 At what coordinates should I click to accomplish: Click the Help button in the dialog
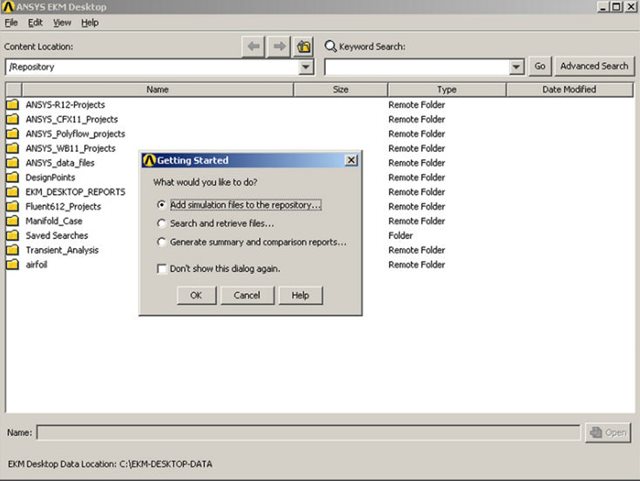coord(300,295)
